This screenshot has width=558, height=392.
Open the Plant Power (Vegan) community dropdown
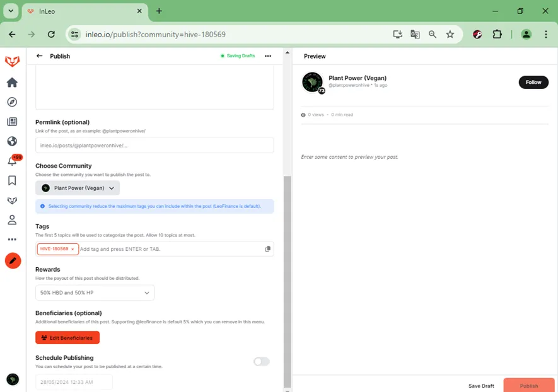[x=78, y=188]
